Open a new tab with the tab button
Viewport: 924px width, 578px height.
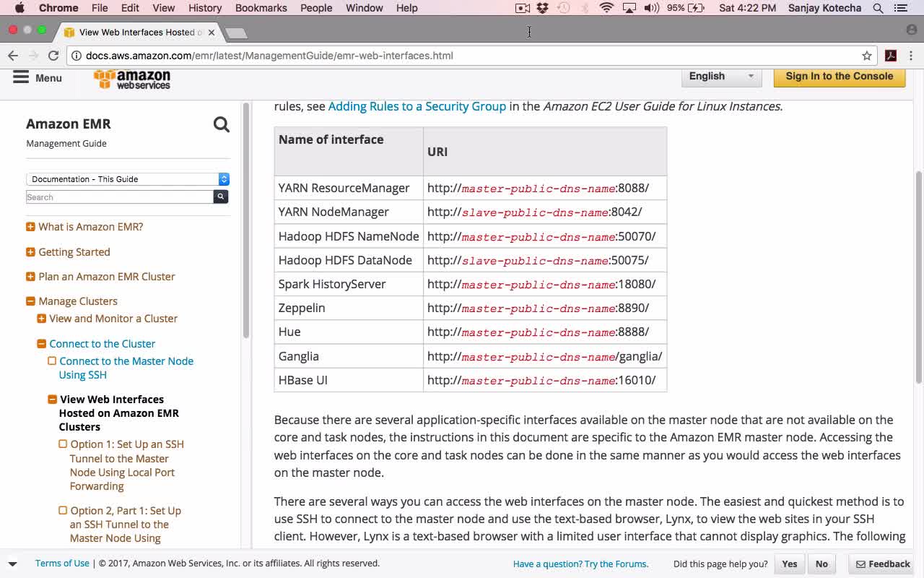click(236, 33)
